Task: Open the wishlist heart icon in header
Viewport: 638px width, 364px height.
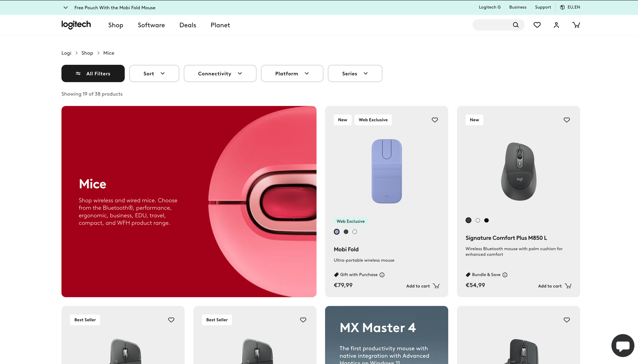Action: click(x=537, y=25)
